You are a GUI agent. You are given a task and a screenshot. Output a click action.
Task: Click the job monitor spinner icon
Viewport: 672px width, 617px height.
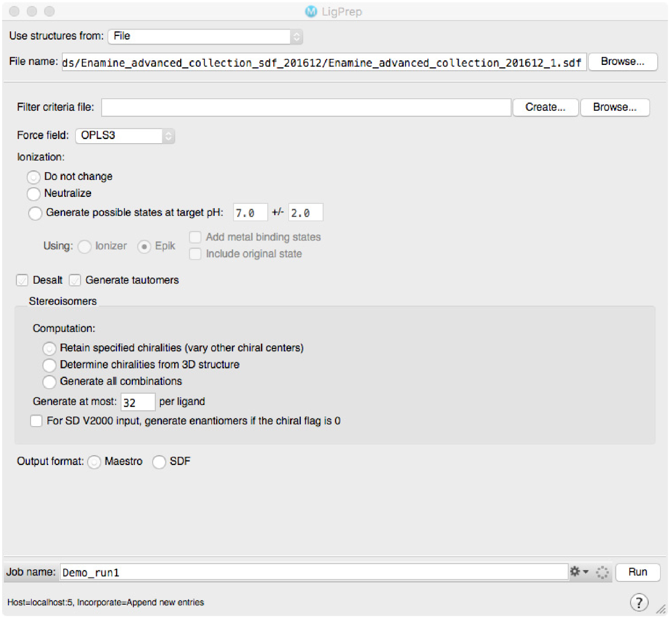602,572
